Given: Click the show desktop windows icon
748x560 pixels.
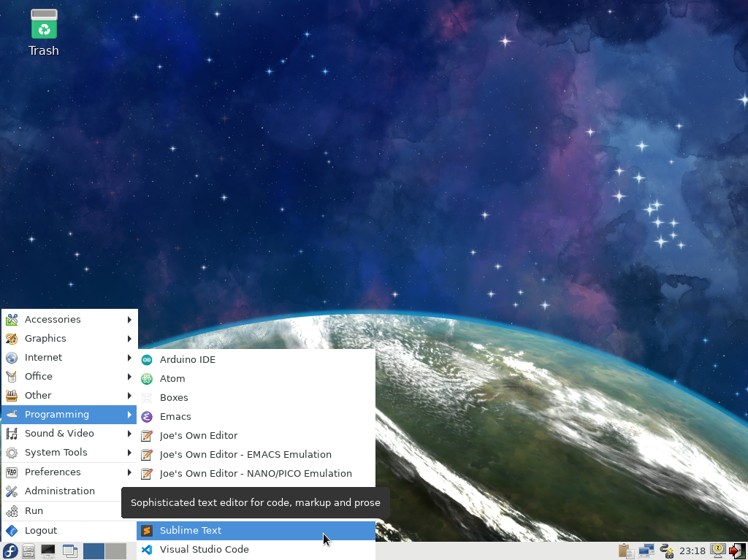Looking at the screenshot, I should (x=70, y=551).
